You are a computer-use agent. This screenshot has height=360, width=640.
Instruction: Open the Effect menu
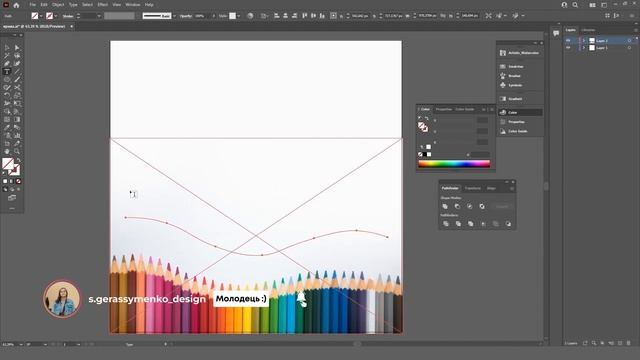click(102, 4)
